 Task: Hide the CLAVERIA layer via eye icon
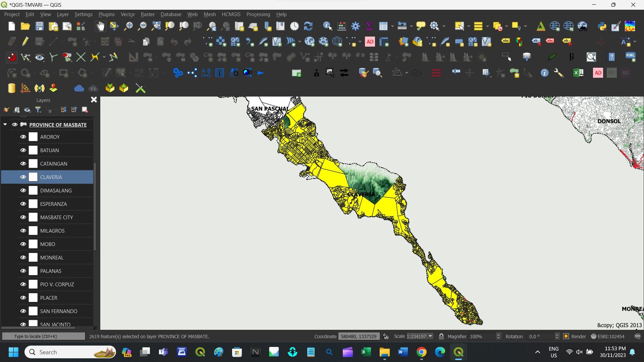pos(23,177)
